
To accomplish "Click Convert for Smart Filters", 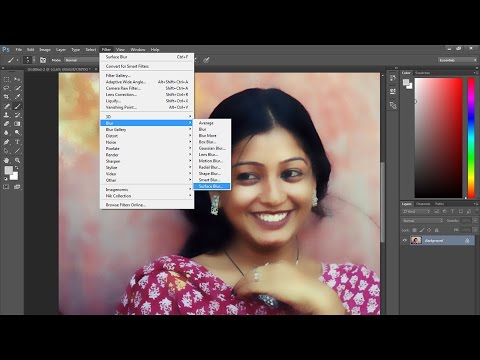I will [x=147, y=66].
